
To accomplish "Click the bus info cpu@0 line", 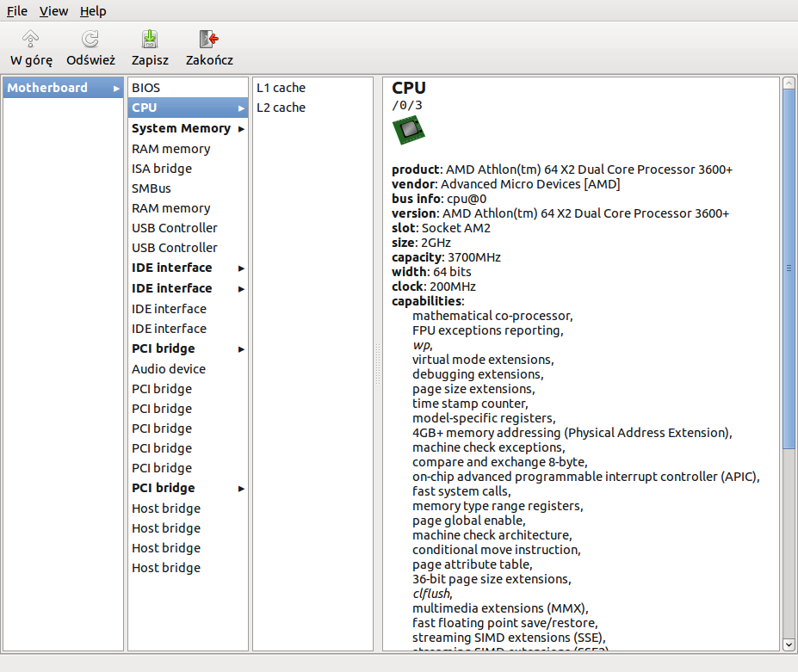I will pos(439,199).
